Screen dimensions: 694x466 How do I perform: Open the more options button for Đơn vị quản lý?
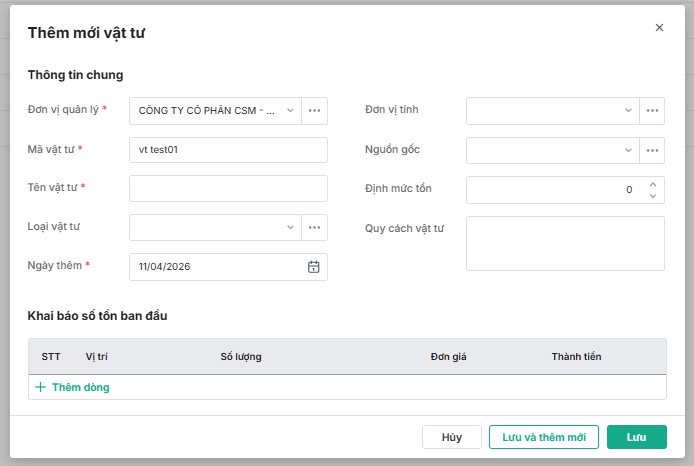click(x=315, y=111)
